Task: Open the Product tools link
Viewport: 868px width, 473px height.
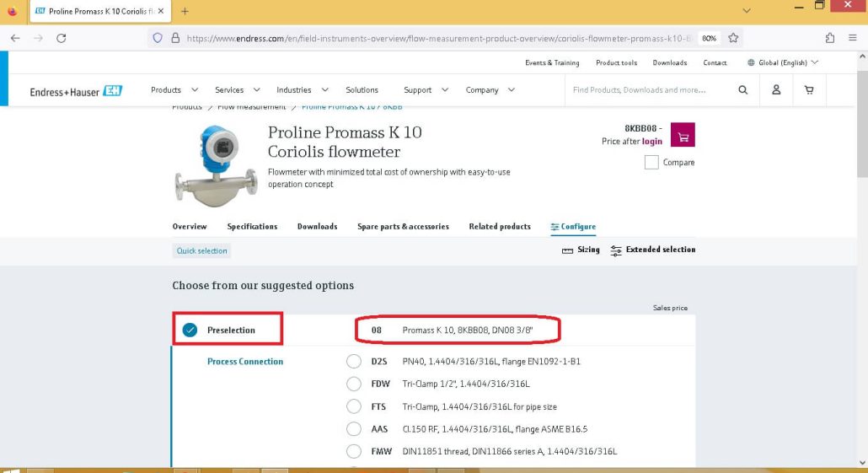Action: [x=616, y=62]
